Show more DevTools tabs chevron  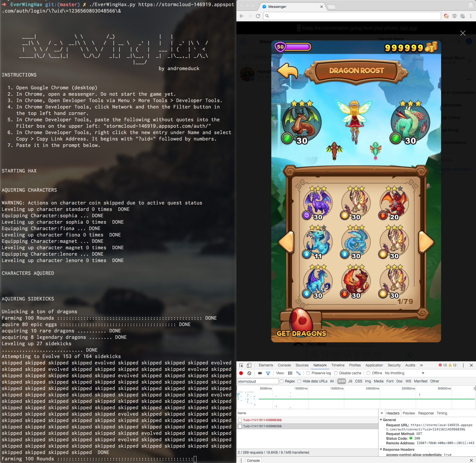[421, 365]
